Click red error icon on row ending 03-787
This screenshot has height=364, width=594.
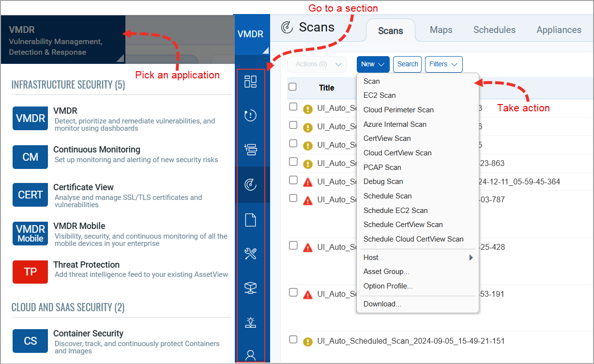[307, 200]
